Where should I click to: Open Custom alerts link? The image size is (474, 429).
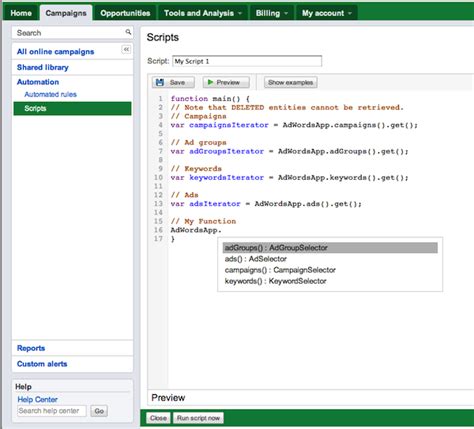pos(42,364)
